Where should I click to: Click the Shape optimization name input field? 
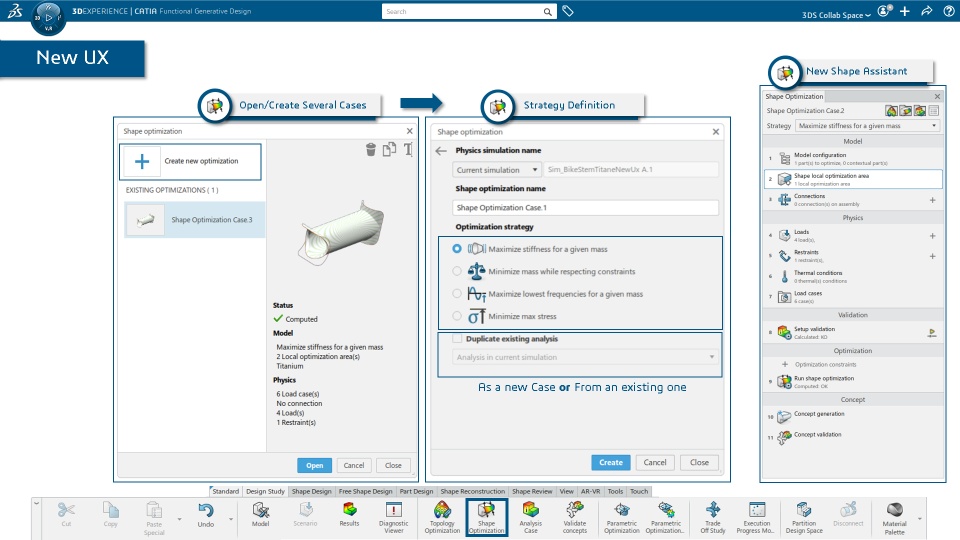(585, 208)
